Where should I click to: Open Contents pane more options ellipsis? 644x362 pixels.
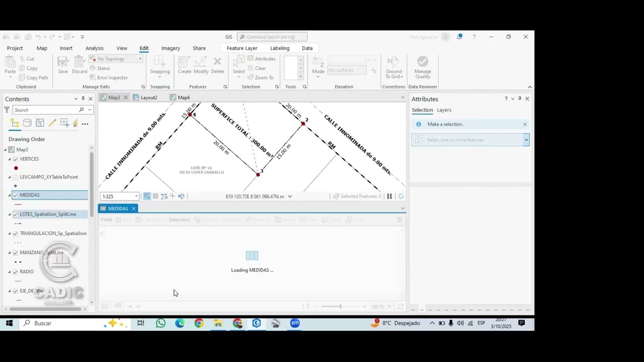(85, 124)
